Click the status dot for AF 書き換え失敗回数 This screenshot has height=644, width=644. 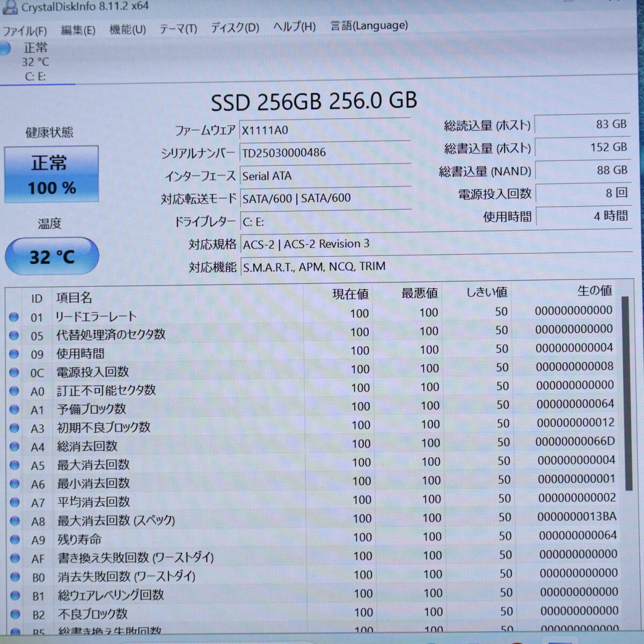point(15,559)
